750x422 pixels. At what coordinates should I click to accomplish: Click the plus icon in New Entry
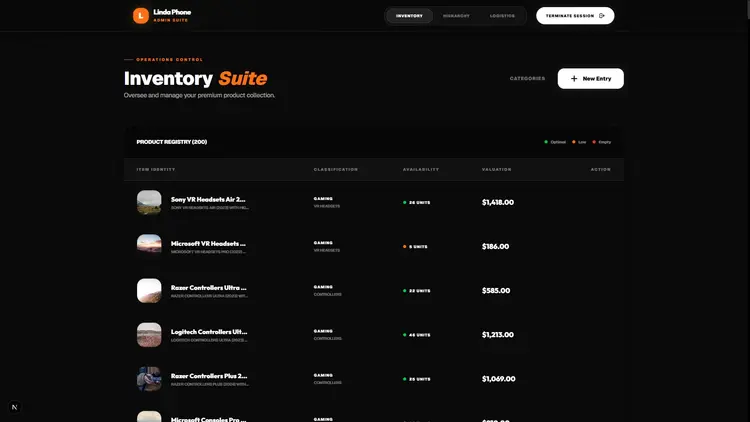click(x=574, y=78)
